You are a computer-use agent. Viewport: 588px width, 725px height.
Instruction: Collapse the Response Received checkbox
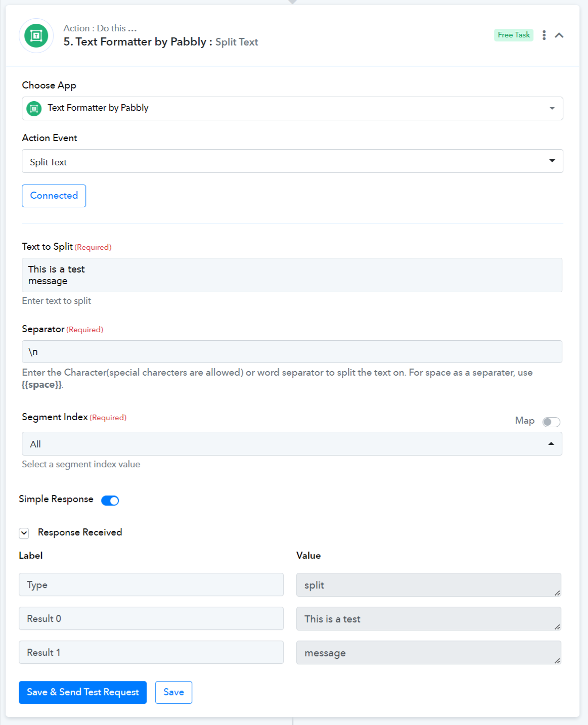coord(24,533)
